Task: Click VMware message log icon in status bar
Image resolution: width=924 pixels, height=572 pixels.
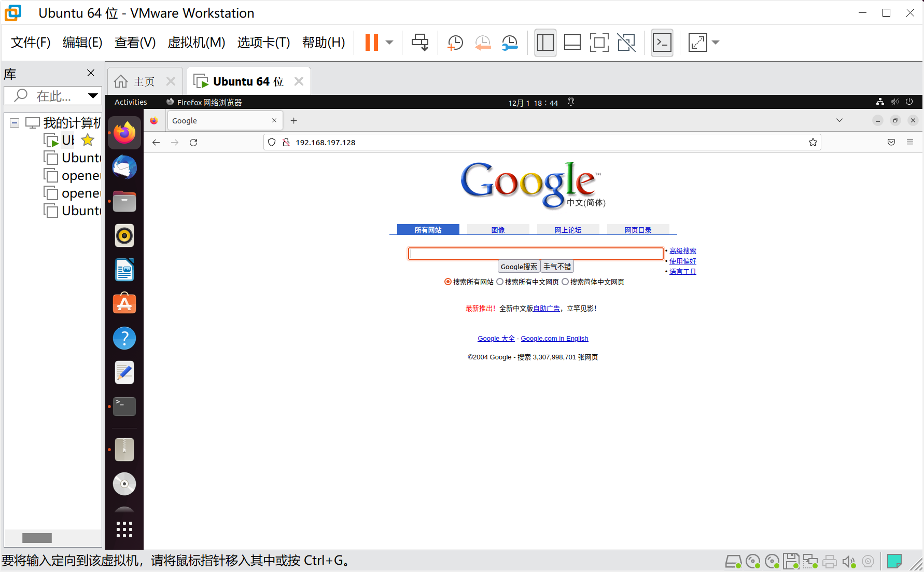Action: pos(894,561)
